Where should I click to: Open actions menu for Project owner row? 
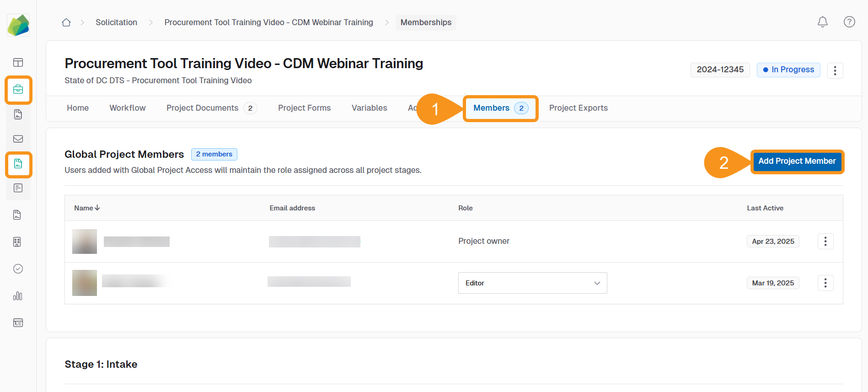point(825,242)
